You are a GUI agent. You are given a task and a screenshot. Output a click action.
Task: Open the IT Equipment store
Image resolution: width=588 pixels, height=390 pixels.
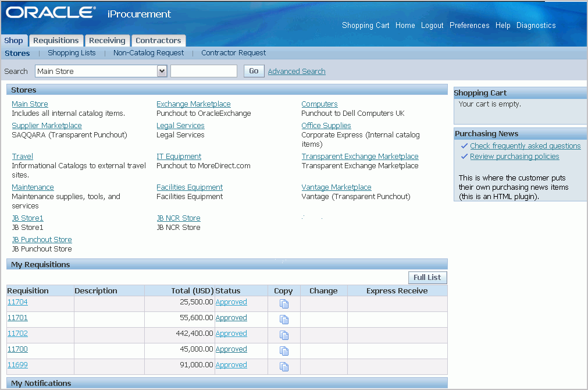[x=179, y=156]
